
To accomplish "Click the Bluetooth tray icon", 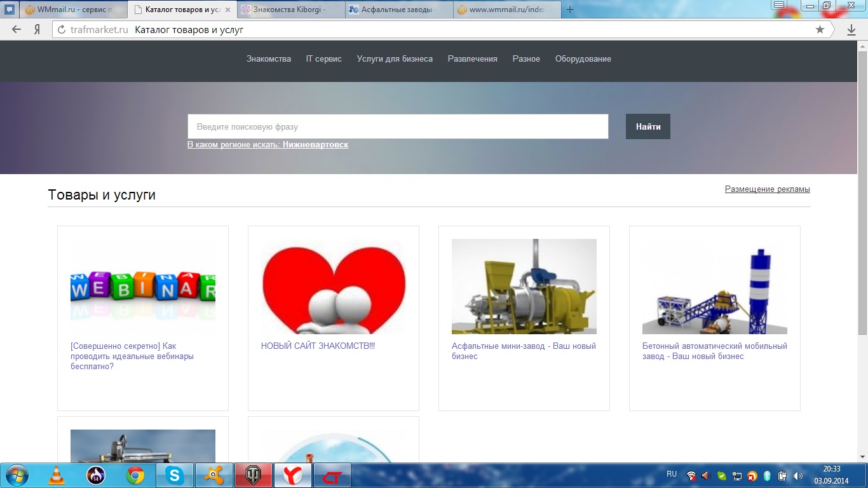I will [x=767, y=476].
